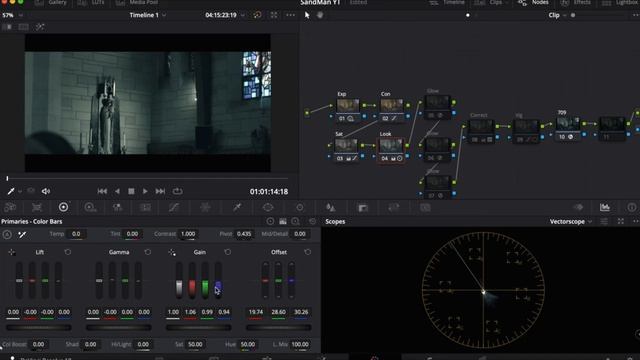Screen dimensions: 640x360
Task: Open viewer options three-dot menu
Action: (290, 15)
